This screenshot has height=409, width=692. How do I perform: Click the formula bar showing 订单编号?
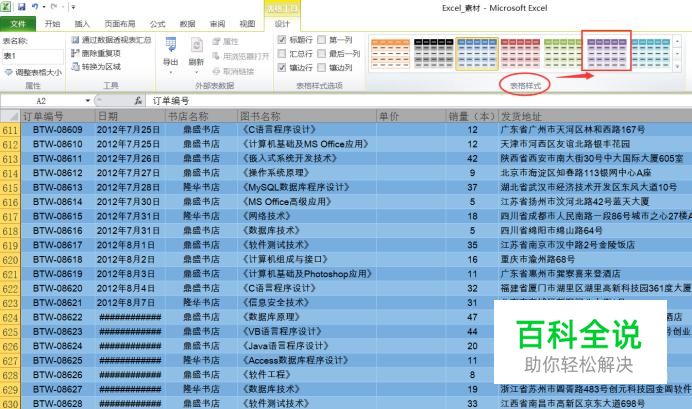click(x=418, y=101)
